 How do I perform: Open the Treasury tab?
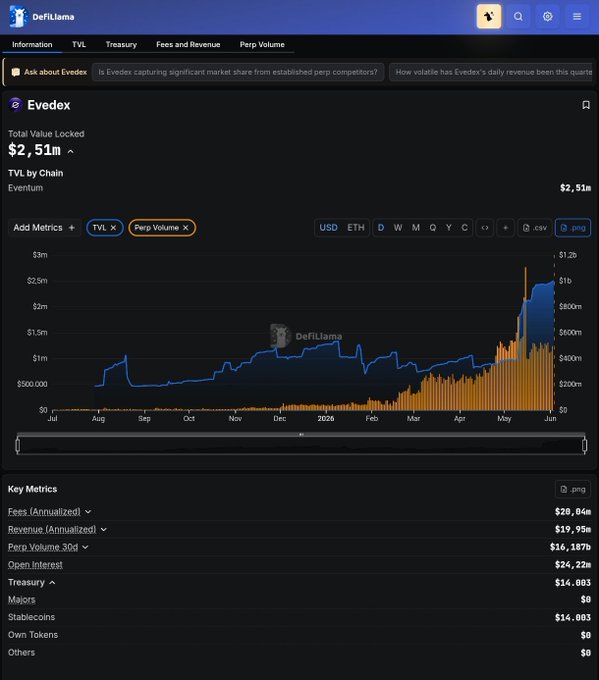coord(121,44)
